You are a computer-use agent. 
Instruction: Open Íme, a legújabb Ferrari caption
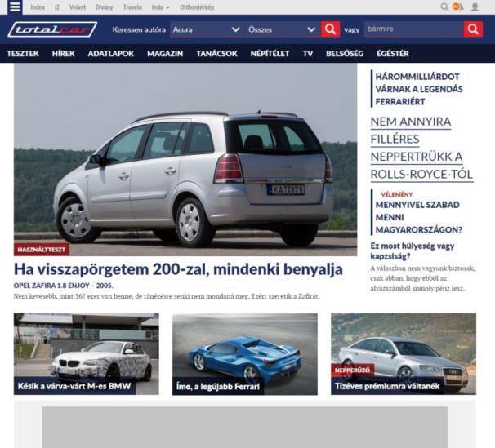tap(218, 386)
